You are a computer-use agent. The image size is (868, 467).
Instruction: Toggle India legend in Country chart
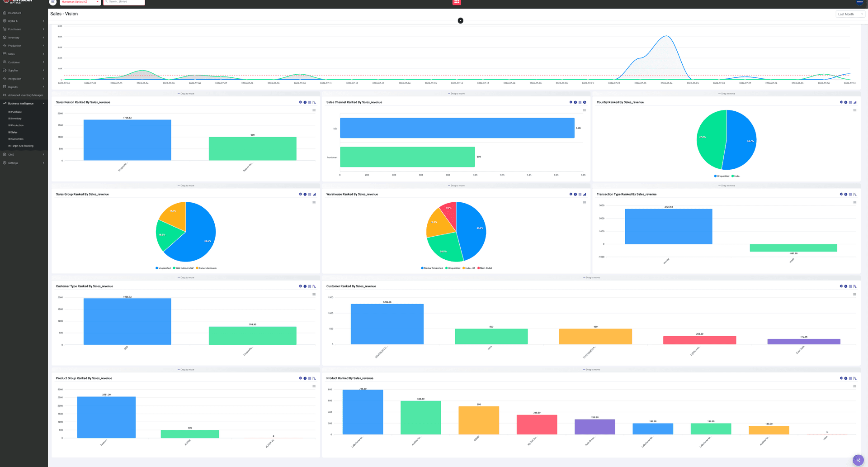click(736, 176)
